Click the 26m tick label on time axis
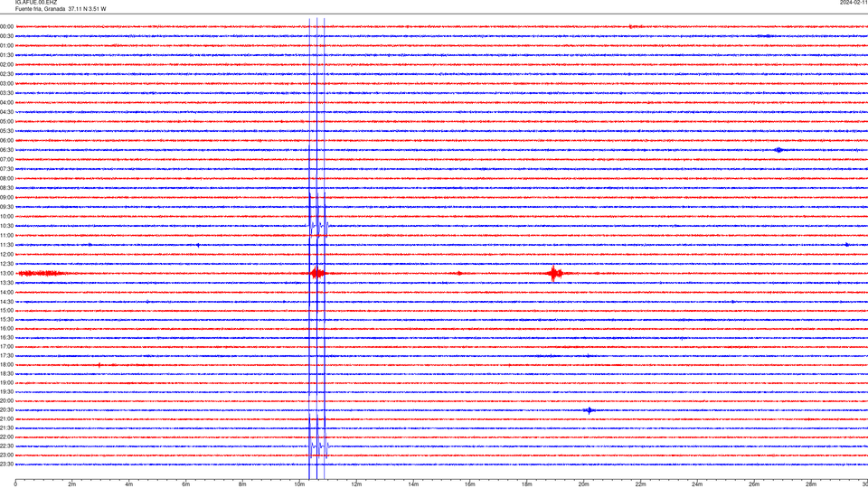Image resolution: width=868 pixels, height=488 pixels. pos(754,484)
